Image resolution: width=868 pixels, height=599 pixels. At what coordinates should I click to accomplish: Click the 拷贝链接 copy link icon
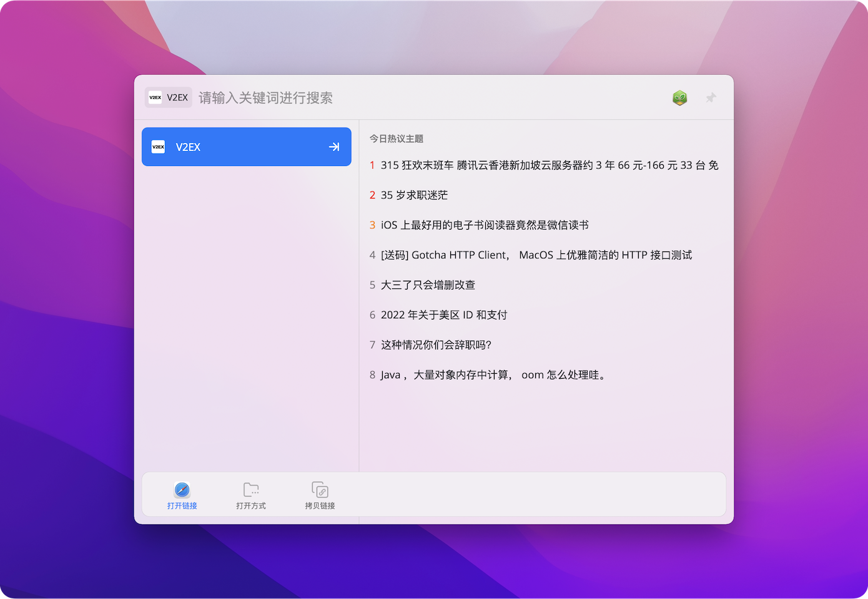[x=320, y=490]
